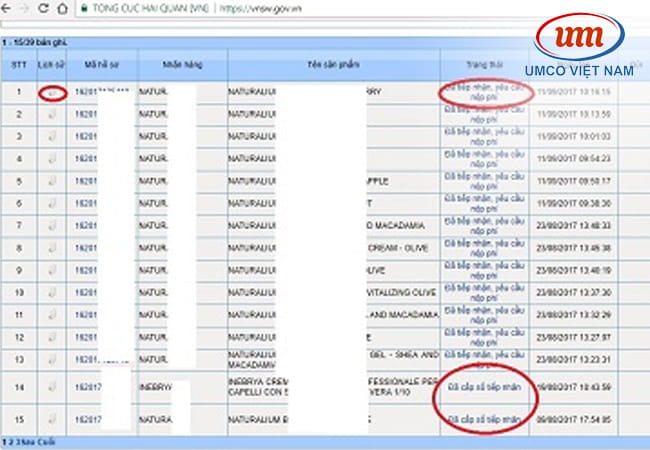Click the Trạng thái column header

point(485,65)
